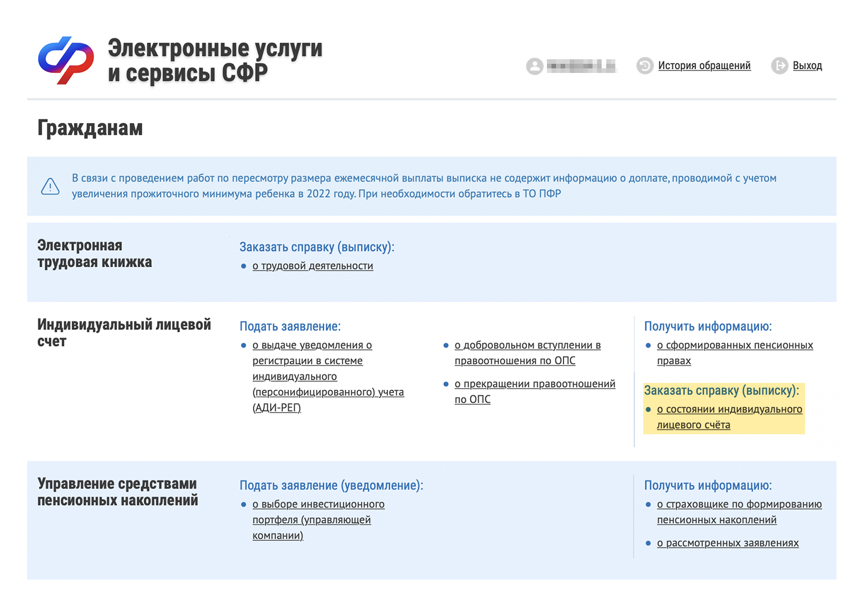Open 'о рассмотренных заявлениях' link
The height and width of the screenshot is (616, 866).
point(728,543)
